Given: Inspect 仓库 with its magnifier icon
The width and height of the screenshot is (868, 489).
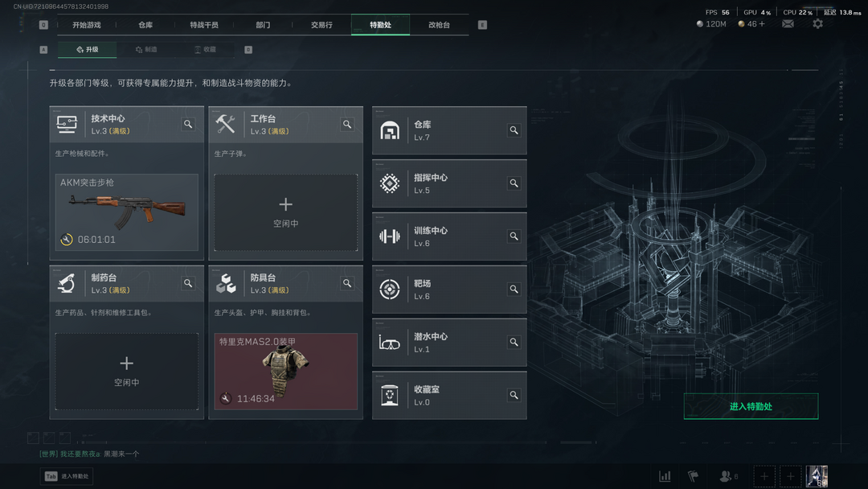Looking at the screenshot, I should tap(514, 130).
